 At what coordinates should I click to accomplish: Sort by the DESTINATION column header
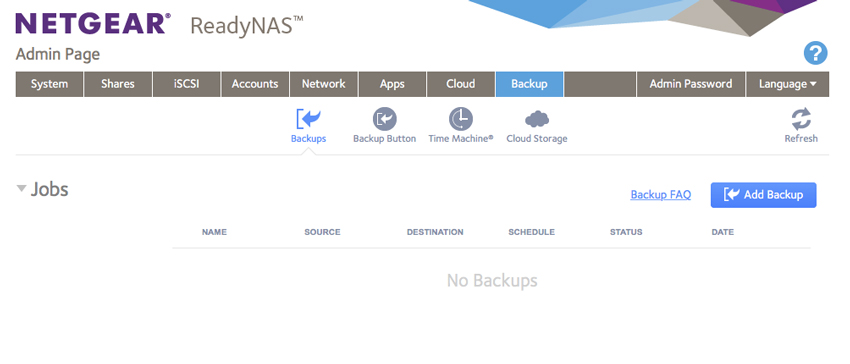[435, 232]
